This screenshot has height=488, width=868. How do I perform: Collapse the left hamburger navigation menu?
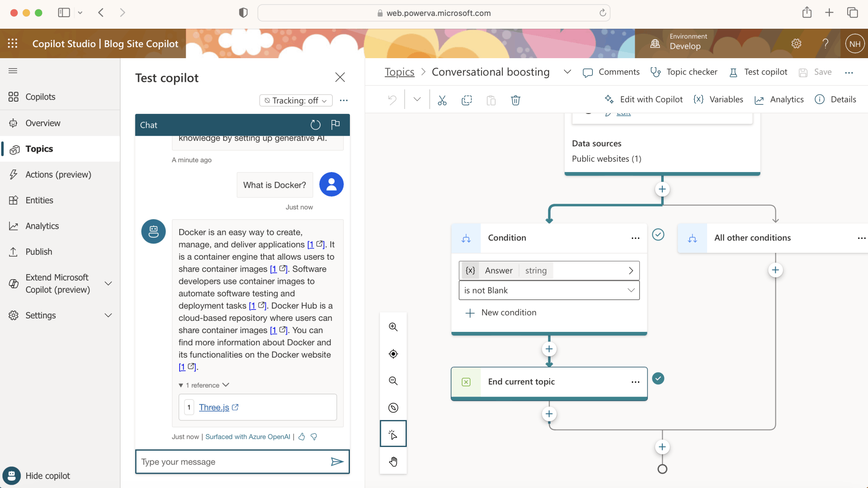pos(13,71)
